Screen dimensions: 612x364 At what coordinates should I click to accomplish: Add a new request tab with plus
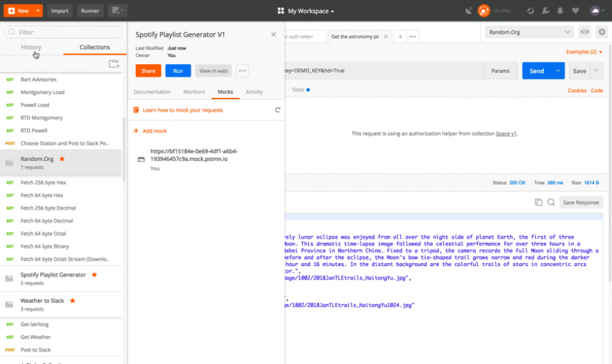point(400,36)
